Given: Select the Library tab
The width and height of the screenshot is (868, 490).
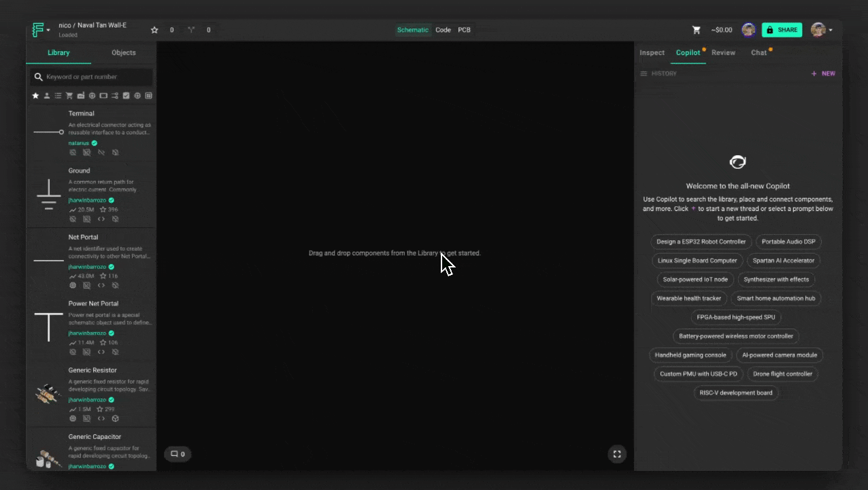Looking at the screenshot, I should [59, 52].
